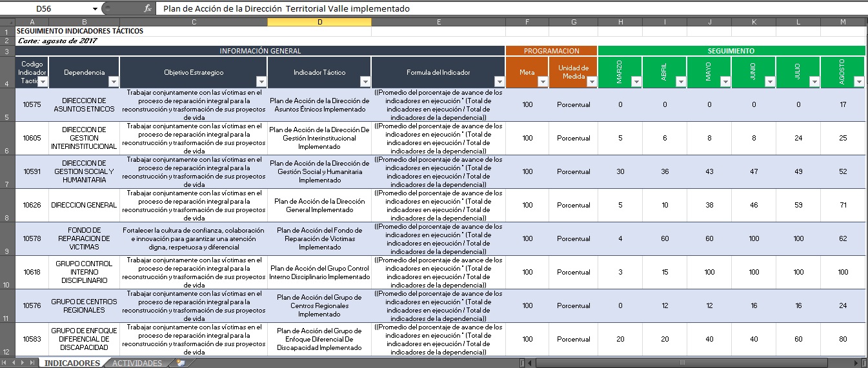Image resolution: width=868 pixels, height=368 pixels.
Task: Select column E header
Action: pos(438,22)
